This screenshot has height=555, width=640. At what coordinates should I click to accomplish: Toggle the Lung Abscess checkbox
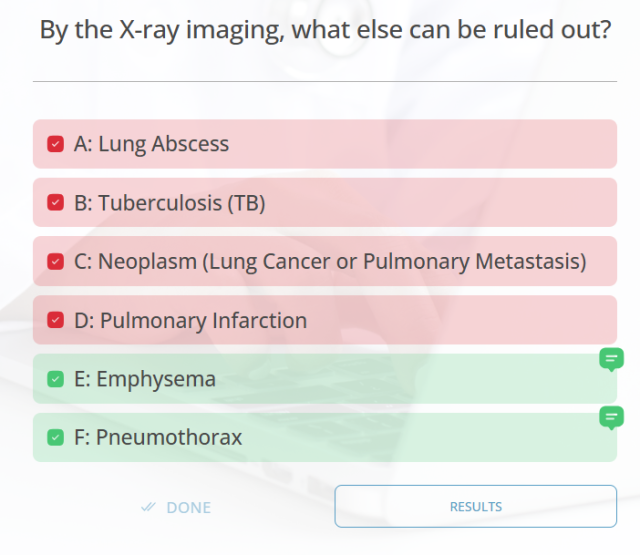pyautogui.click(x=56, y=144)
